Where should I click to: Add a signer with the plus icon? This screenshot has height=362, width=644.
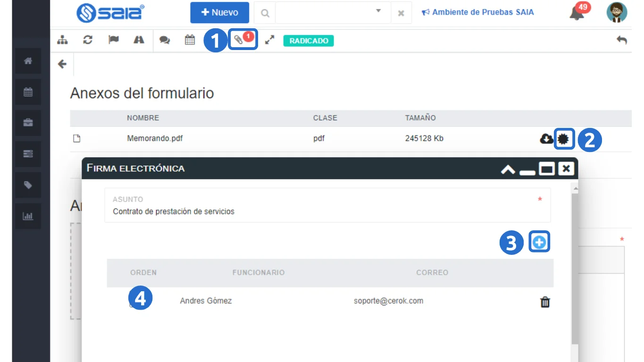[539, 243]
